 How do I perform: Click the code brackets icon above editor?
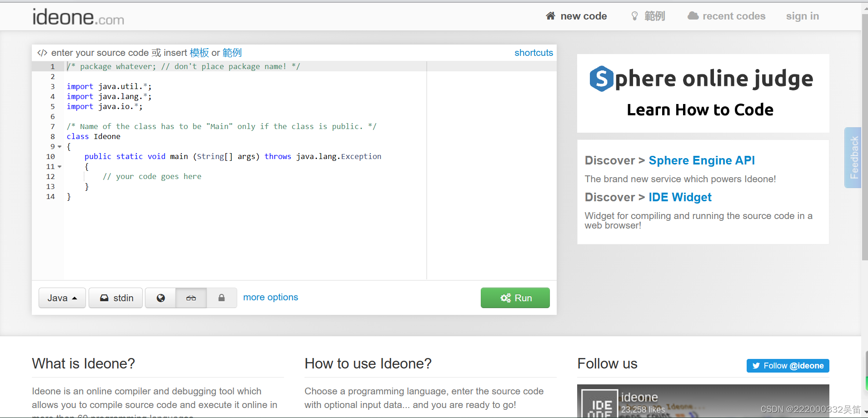pos(42,53)
